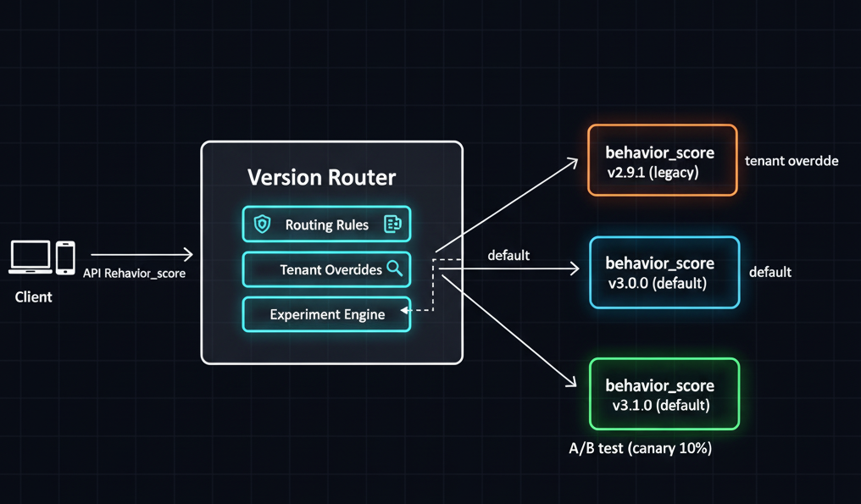The image size is (861, 504).
Task: Click the document list icon in Routing Rules
Action: 392,224
